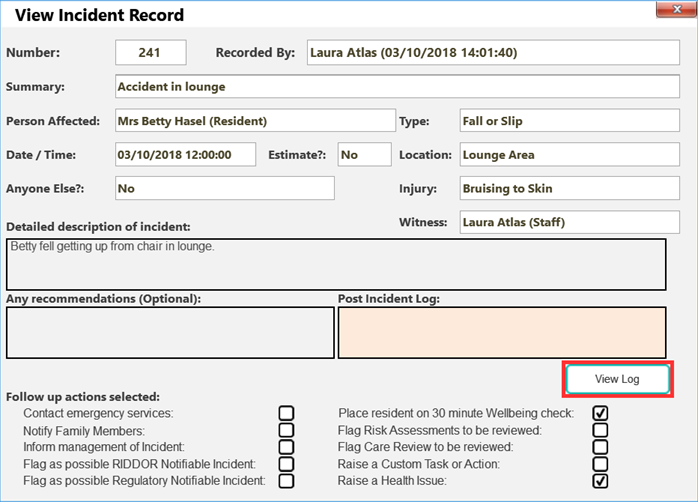Untick the Raise a Health Issue checkbox
The height and width of the screenshot is (502, 698).
[x=600, y=481]
